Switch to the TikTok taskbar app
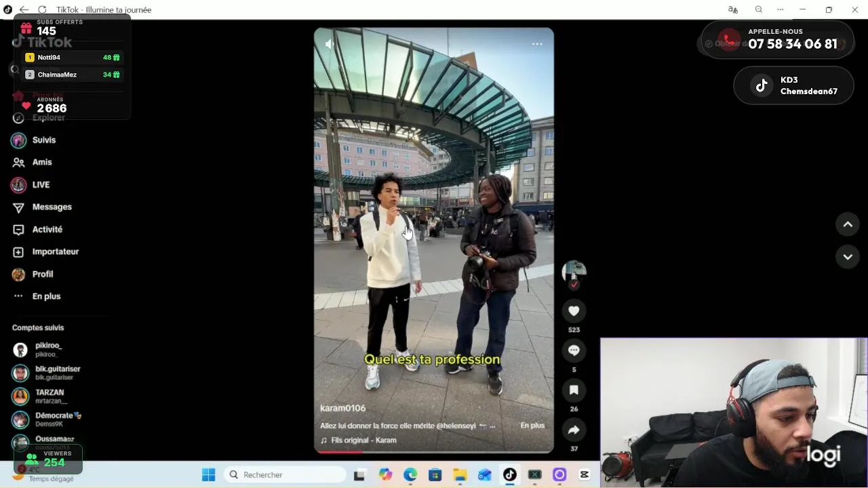This screenshot has height=488, width=868. [x=510, y=474]
